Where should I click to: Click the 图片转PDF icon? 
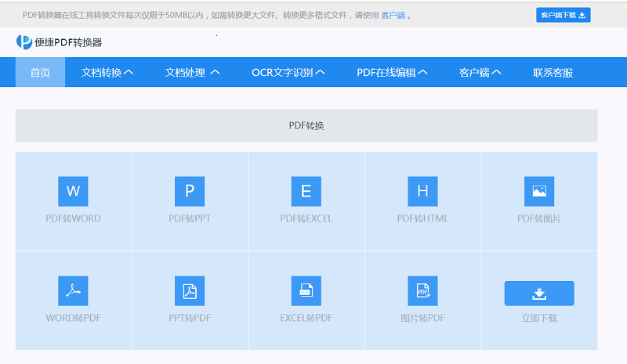tap(422, 291)
